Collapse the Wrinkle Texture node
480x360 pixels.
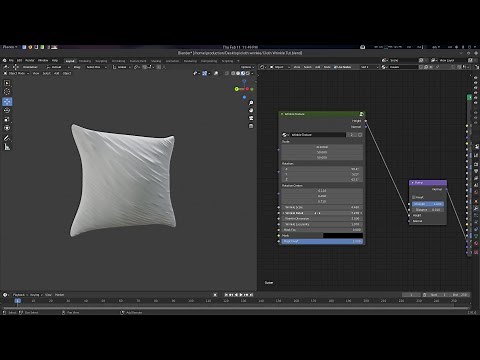pyautogui.click(x=282, y=114)
